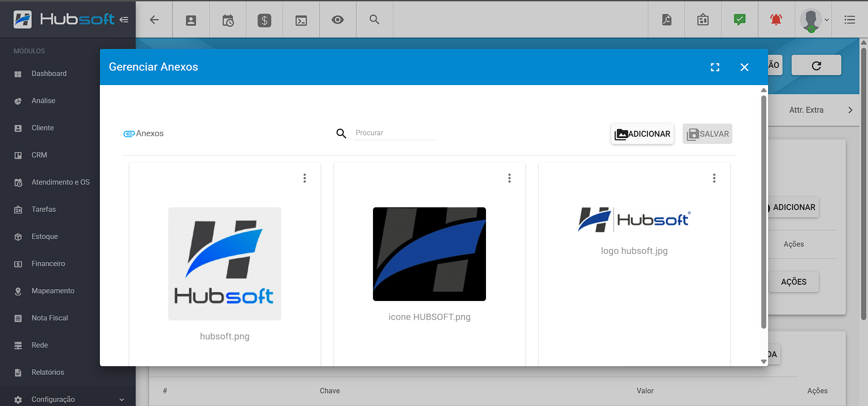Click the magnifier icon beside Procurar
Screen dimensions: 868x406
(x=341, y=134)
